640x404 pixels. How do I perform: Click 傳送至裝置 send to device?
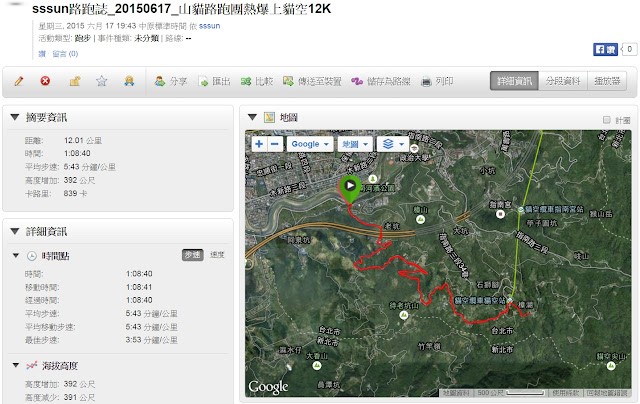[x=312, y=81]
